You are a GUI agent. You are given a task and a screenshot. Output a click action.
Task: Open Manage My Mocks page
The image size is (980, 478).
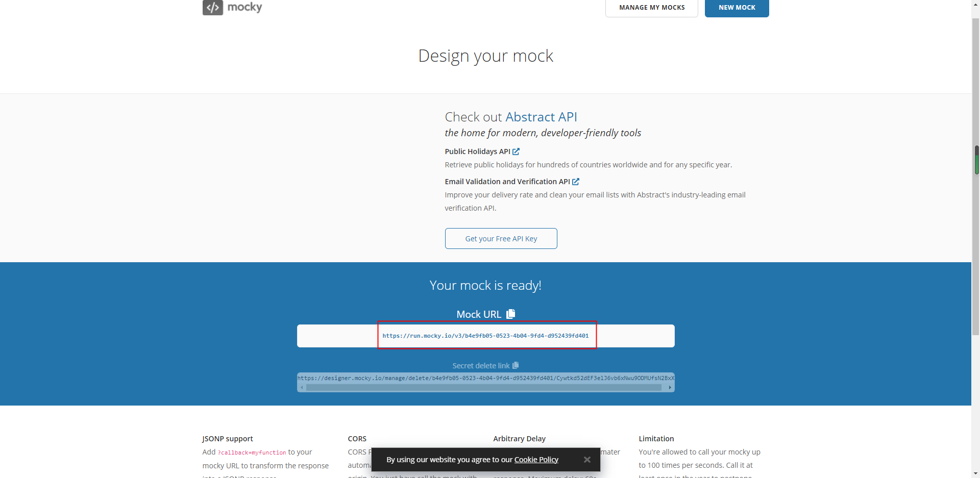click(652, 8)
